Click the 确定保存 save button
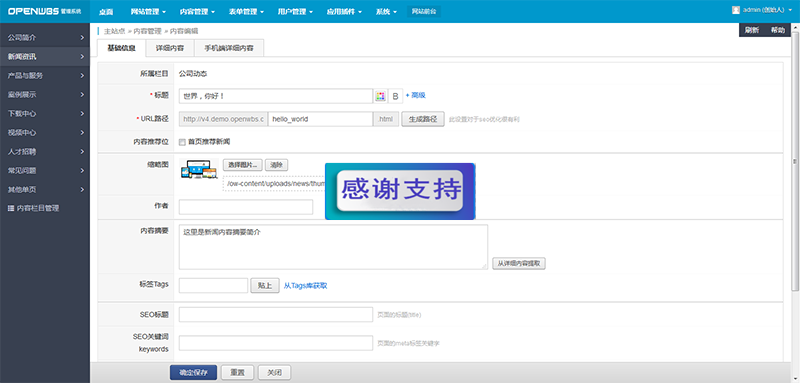 (x=193, y=373)
